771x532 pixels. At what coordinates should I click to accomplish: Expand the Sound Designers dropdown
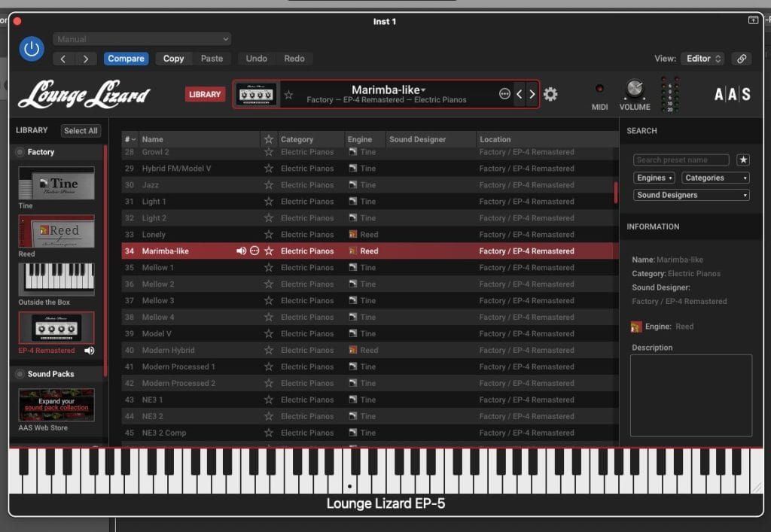click(x=691, y=195)
